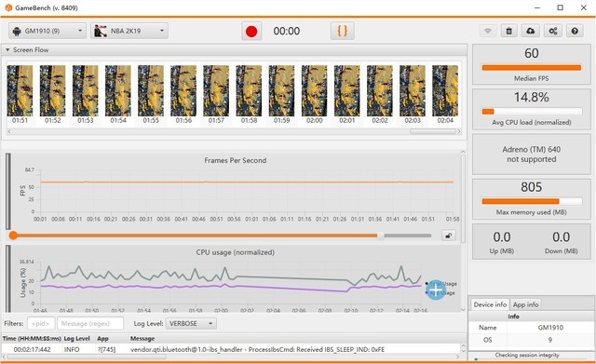This screenshot has height=364, width=596.
Task: Toggle the timeline lock icon
Action: coord(449,236)
